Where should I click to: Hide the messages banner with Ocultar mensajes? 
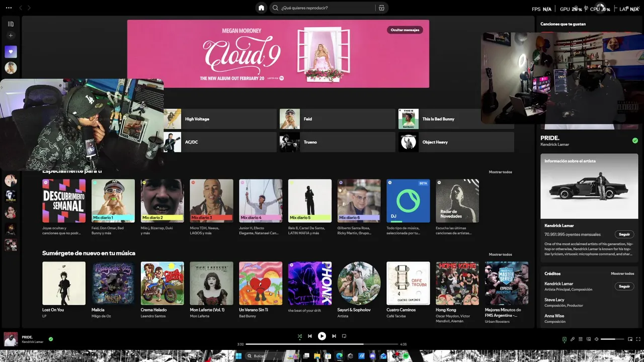coord(405,30)
